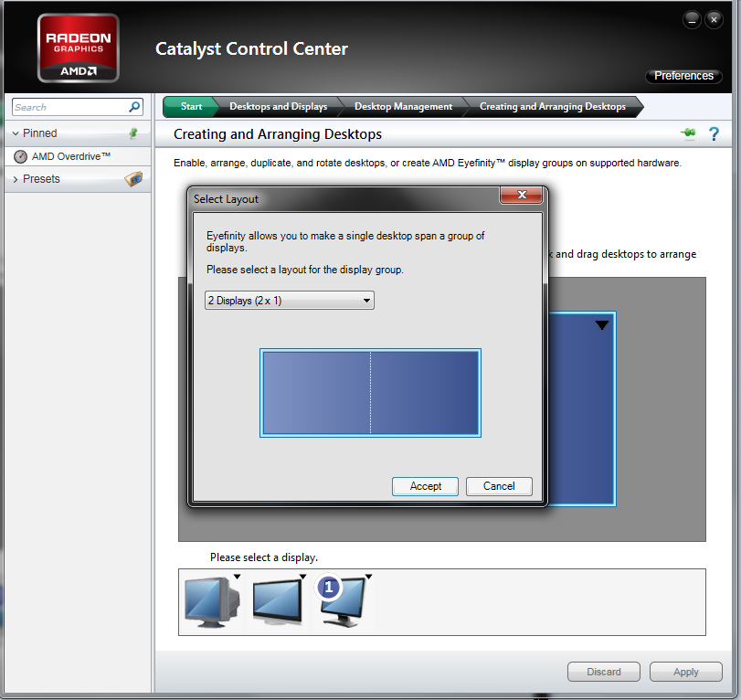Select the flat panel display numbered 1
The image size is (741, 700).
342,601
